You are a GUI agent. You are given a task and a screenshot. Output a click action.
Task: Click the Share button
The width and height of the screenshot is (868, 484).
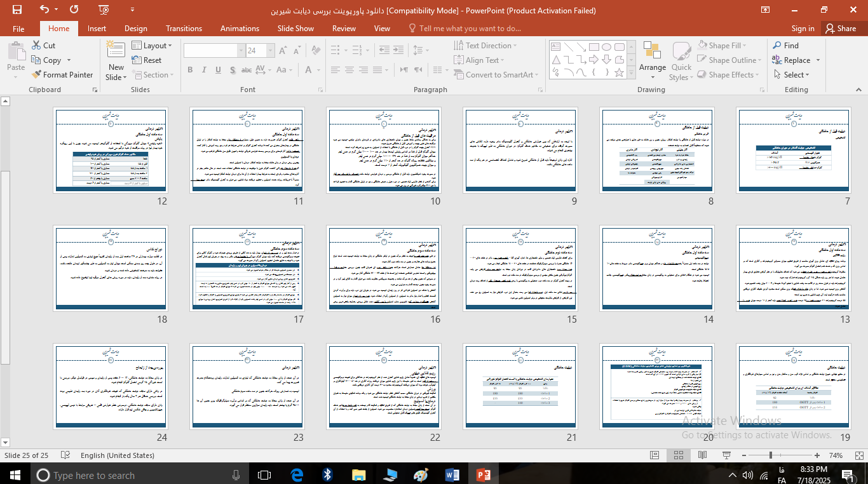[x=840, y=29]
